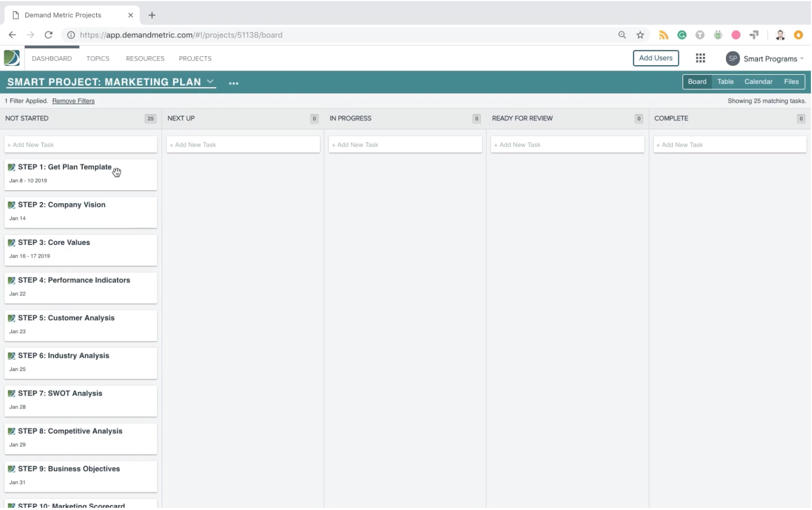Click the Jan 16 - 17 2019 date
Image resolution: width=812 pixels, height=510 pixels.
tap(29, 256)
